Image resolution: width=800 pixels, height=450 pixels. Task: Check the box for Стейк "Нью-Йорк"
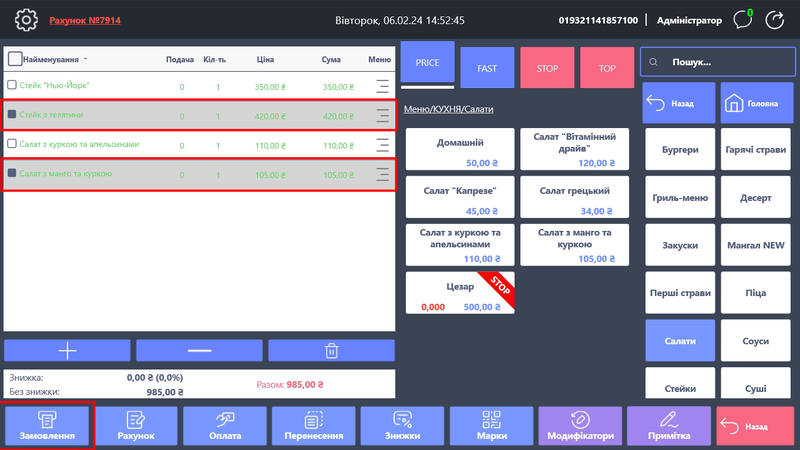tap(12, 86)
